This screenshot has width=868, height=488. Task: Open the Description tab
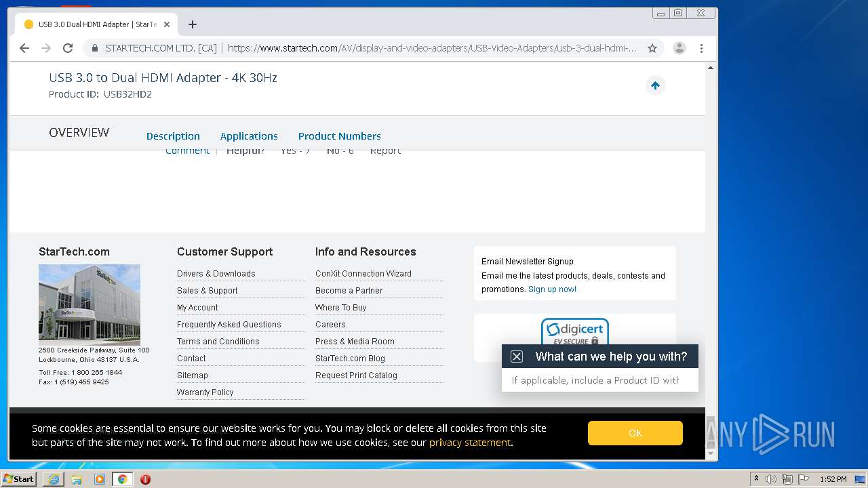click(173, 136)
